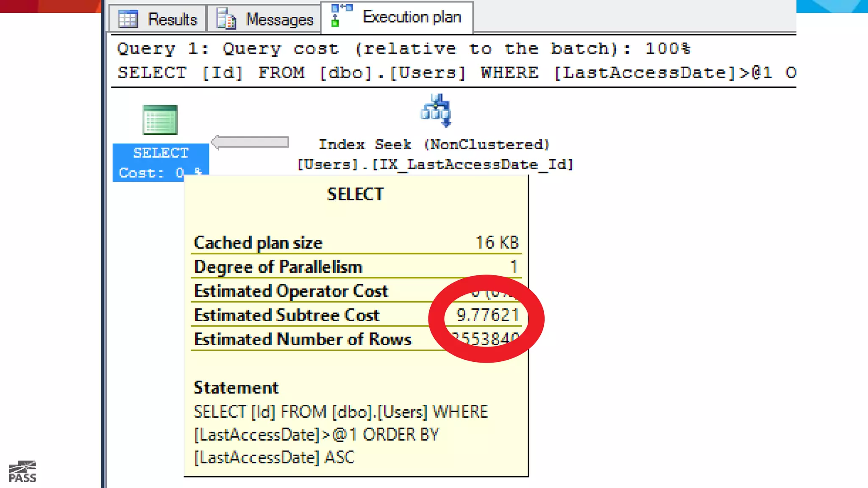Click the Estimated Number of Rows row
This screenshot has height=488, width=868.
coord(303,339)
